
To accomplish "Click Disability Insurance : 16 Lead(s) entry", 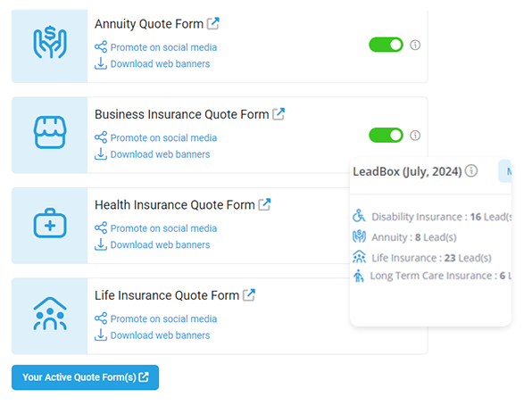I will (431, 217).
